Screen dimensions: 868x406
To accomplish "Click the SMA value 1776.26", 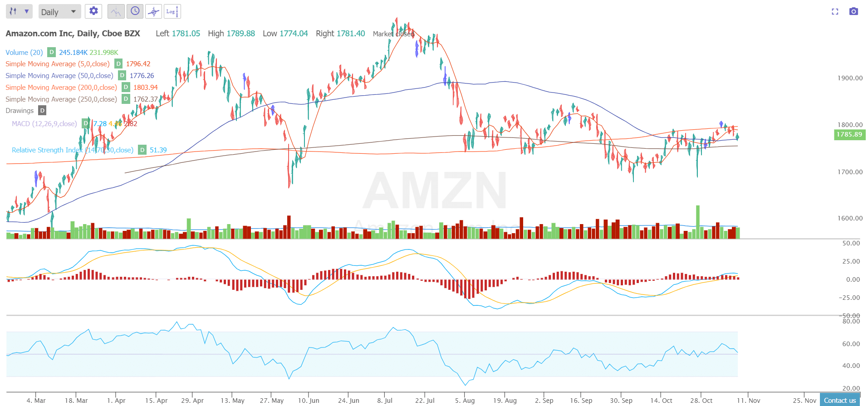I will 142,76.
